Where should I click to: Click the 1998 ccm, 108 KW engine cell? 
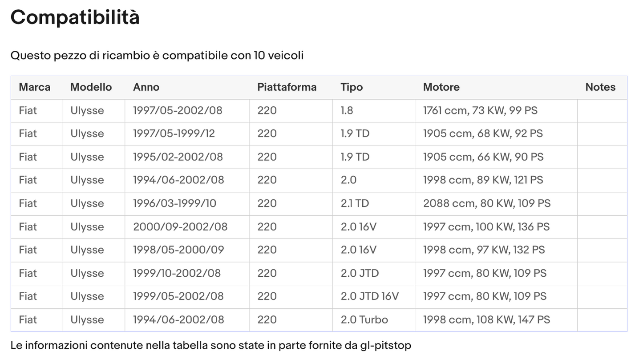486,320
